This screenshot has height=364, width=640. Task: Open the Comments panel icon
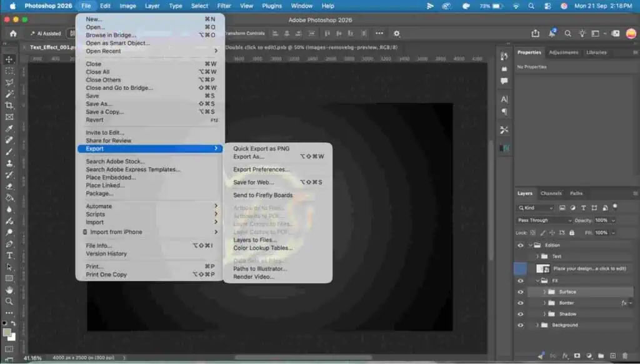point(504,81)
